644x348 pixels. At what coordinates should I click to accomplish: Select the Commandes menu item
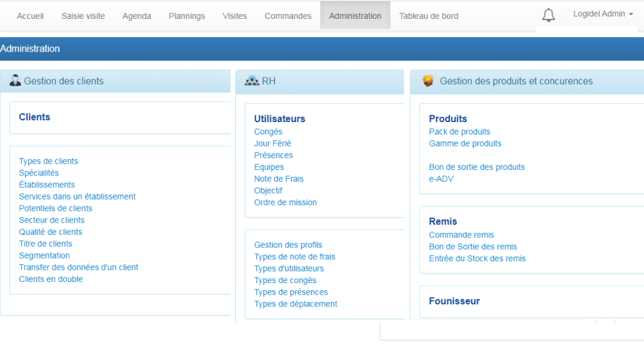(287, 16)
